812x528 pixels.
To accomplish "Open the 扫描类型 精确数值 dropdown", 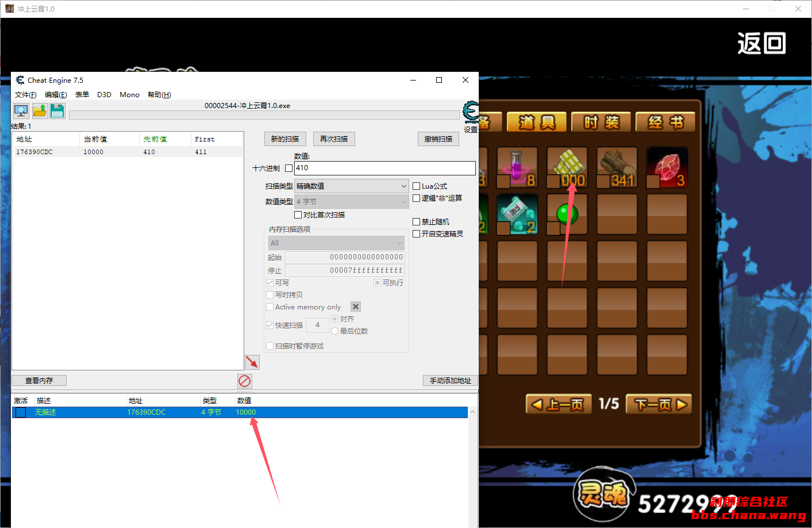I will point(351,186).
